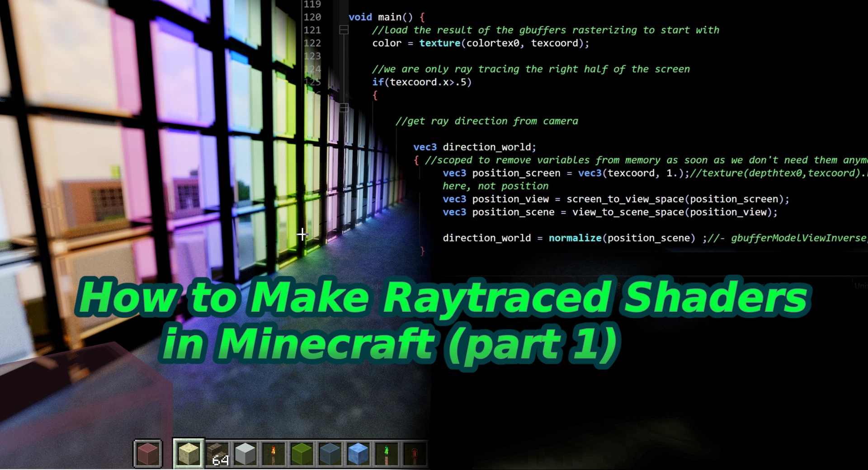The image size is (868, 470).
Task: Click 'direction_world;' in the vec3 declaration
Action: (489, 147)
